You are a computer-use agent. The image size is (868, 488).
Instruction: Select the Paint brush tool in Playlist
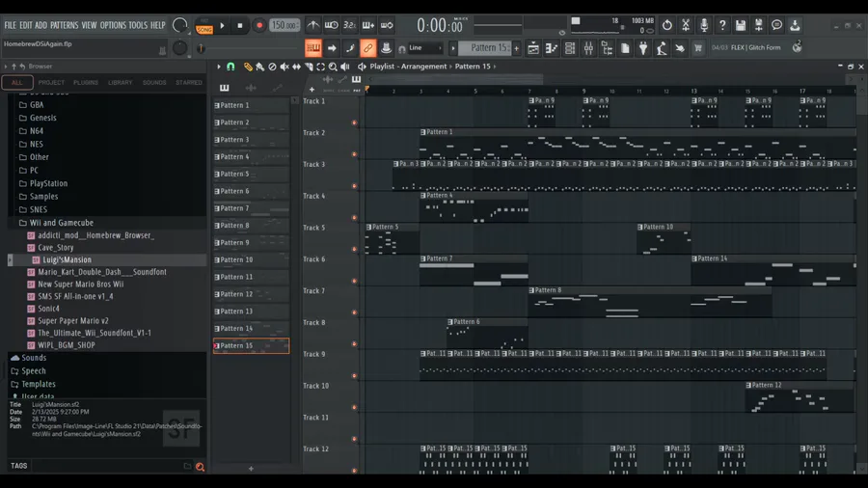point(259,67)
